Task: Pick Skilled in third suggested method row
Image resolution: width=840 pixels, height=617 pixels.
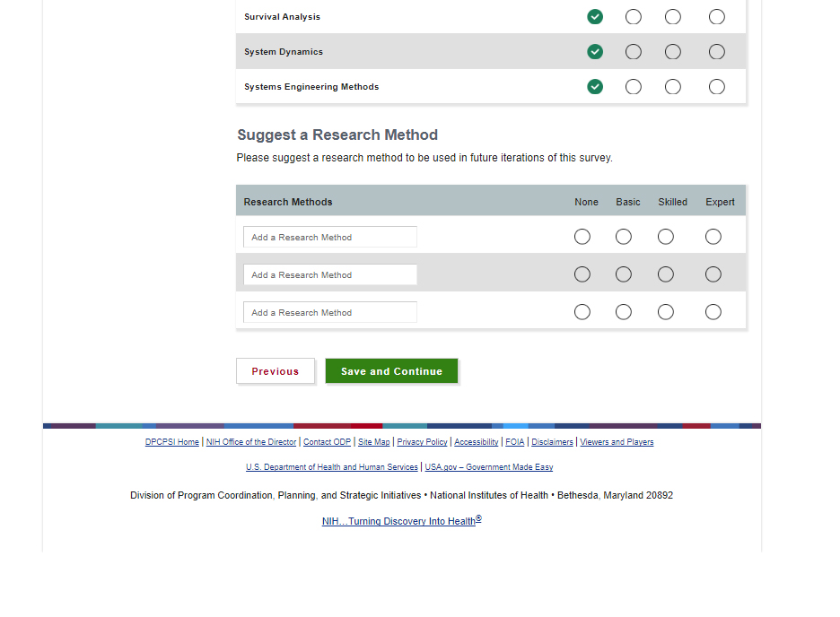Action: [666, 312]
